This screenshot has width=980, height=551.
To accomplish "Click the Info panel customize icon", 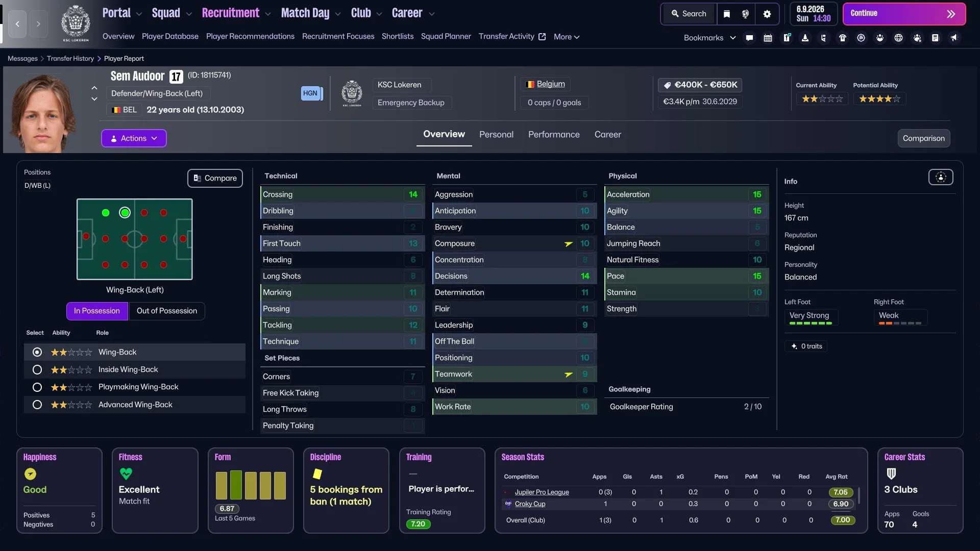I will pos(940,177).
